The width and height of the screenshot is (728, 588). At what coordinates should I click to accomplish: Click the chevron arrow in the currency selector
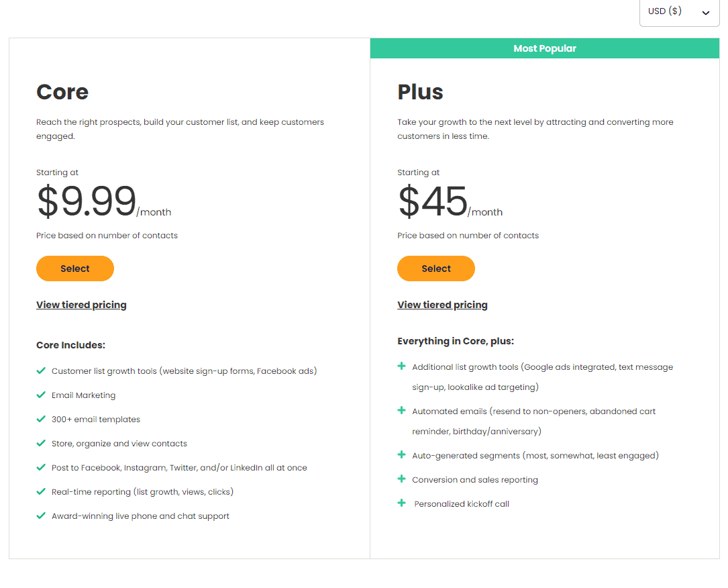[x=705, y=12]
